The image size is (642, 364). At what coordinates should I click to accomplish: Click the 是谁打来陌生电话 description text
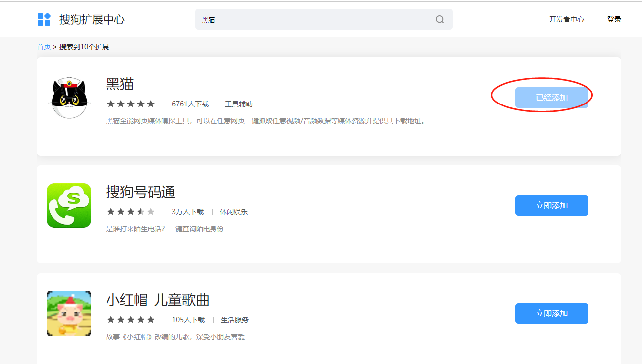[x=165, y=229]
